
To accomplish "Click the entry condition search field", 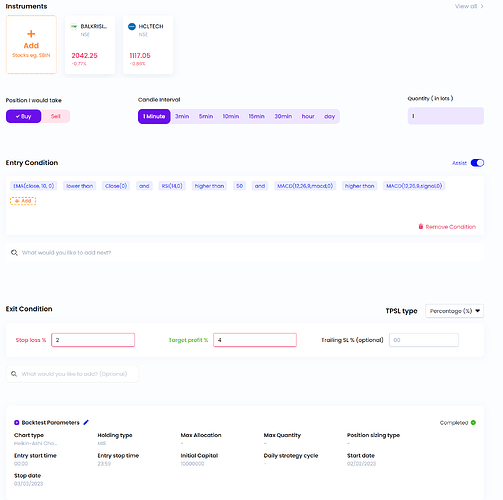I will point(245,253).
